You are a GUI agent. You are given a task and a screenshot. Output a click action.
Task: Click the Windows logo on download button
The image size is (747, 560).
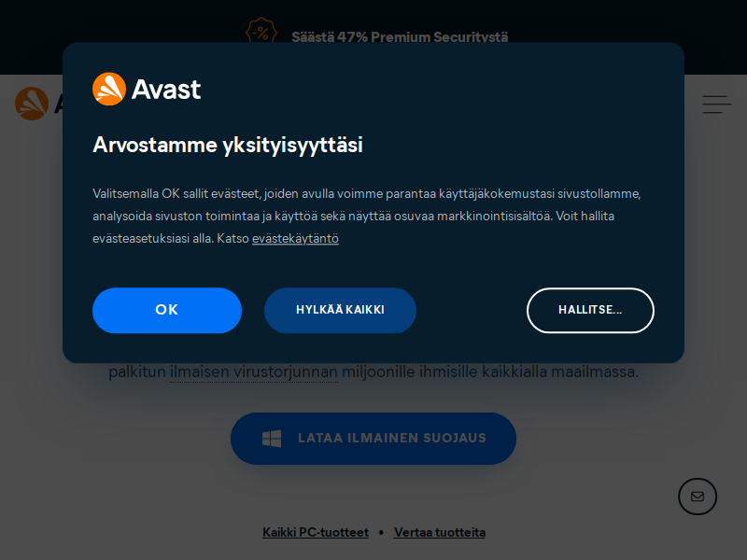272,439
